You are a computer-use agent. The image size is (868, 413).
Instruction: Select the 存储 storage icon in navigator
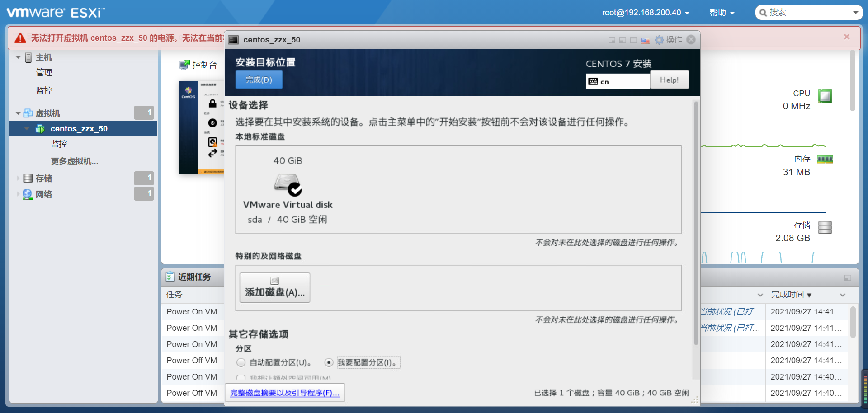pos(28,178)
